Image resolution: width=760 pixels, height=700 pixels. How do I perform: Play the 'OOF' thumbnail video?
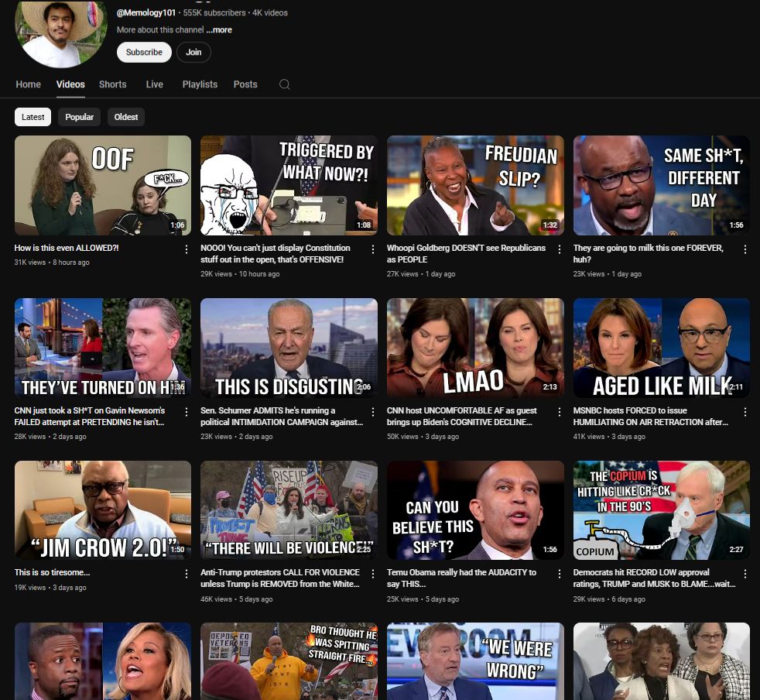click(103, 185)
